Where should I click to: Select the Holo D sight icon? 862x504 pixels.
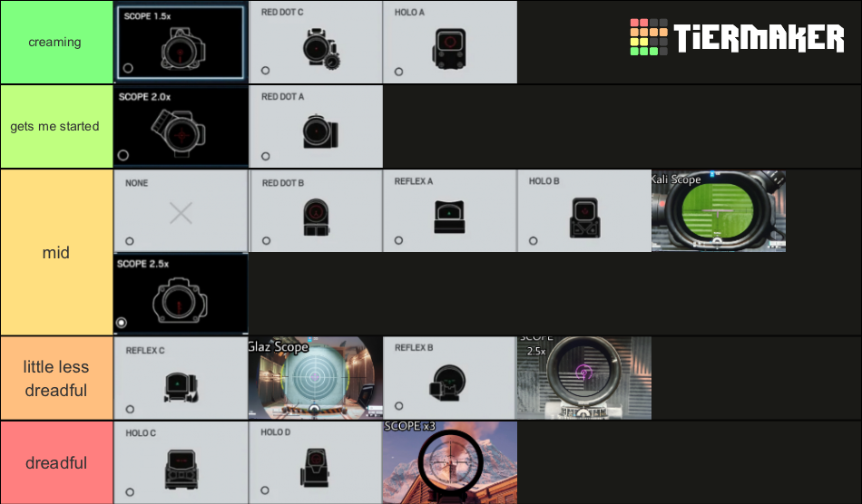[x=317, y=468]
